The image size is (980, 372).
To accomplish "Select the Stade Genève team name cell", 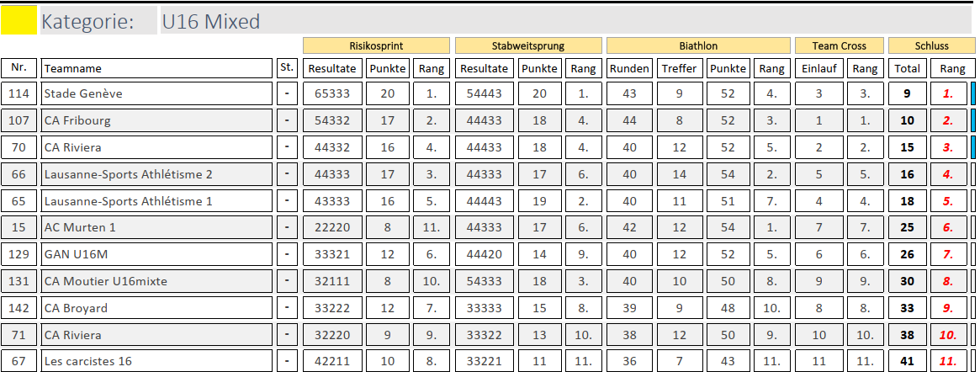I will click(157, 93).
